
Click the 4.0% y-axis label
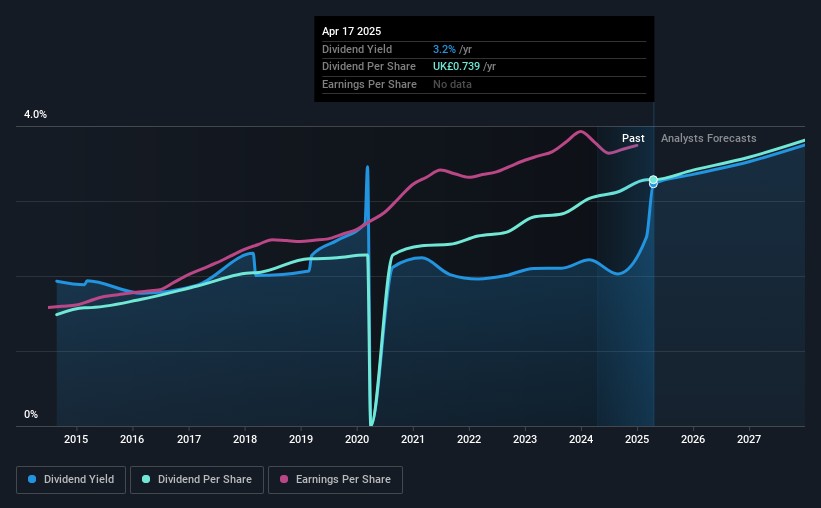coord(36,115)
